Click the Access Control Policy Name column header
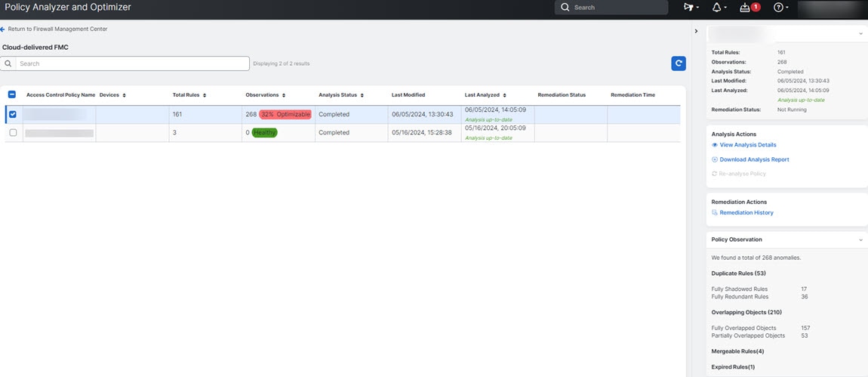This screenshot has width=868, height=377. pyautogui.click(x=61, y=94)
